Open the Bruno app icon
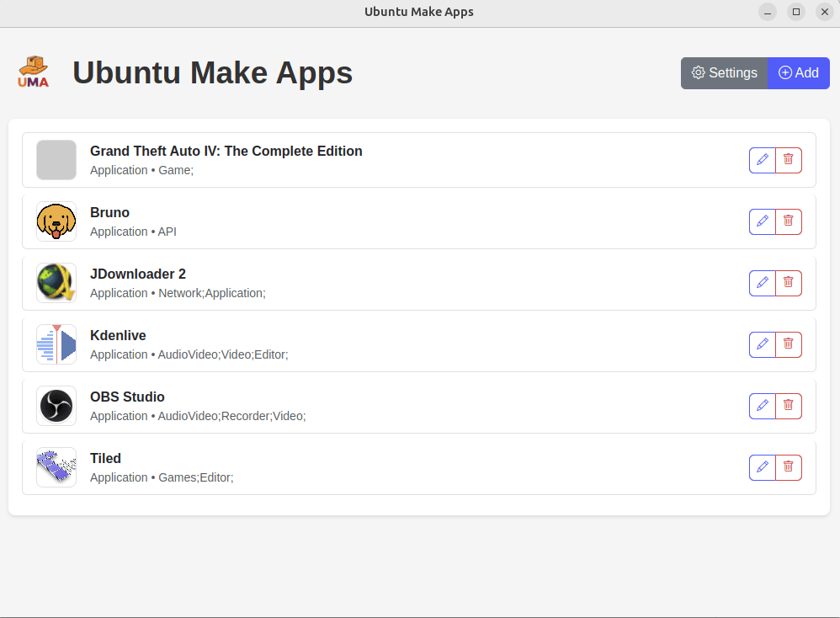The image size is (840, 618). tap(56, 221)
